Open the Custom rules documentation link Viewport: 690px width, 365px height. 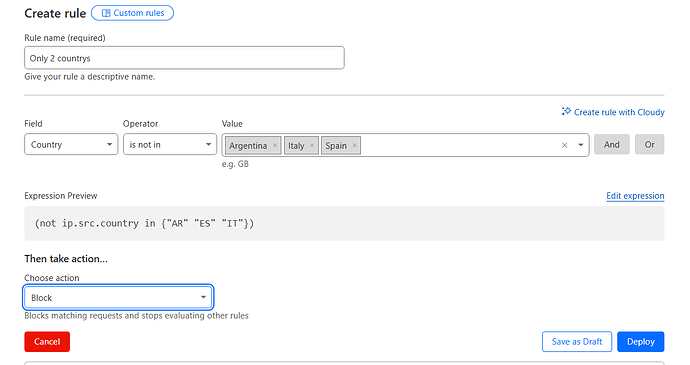(132, 13)
